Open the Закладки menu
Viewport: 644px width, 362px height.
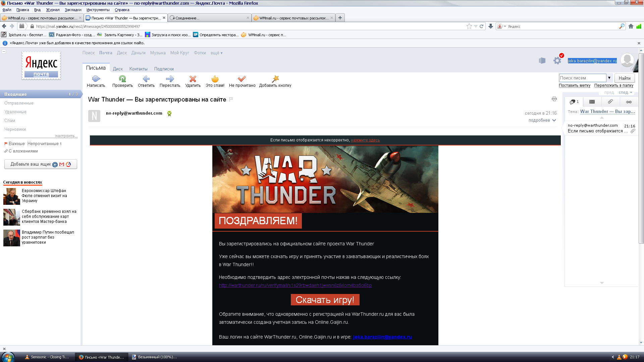tap(73, 10)
